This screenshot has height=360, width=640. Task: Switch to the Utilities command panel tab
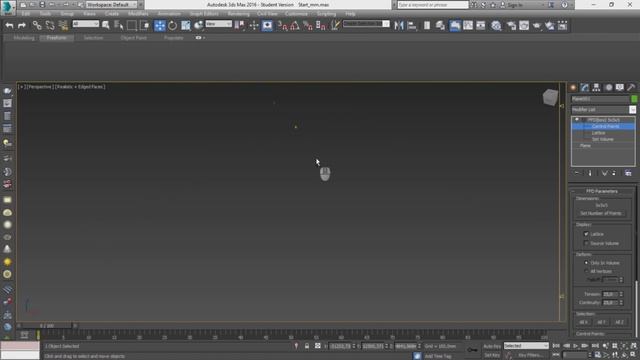point(631,87)
